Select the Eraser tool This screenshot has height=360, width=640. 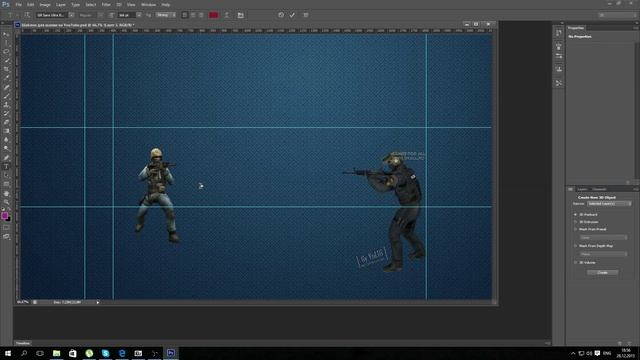[6, 122]
